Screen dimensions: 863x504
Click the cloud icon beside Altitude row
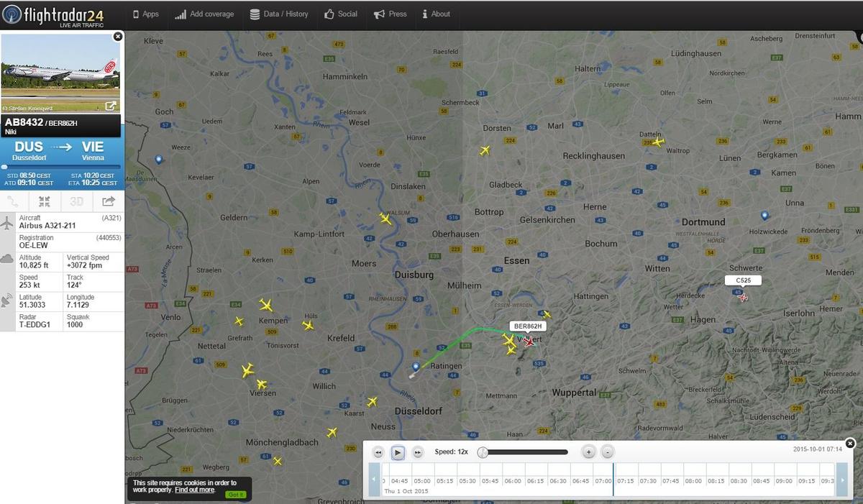[8, 259]
